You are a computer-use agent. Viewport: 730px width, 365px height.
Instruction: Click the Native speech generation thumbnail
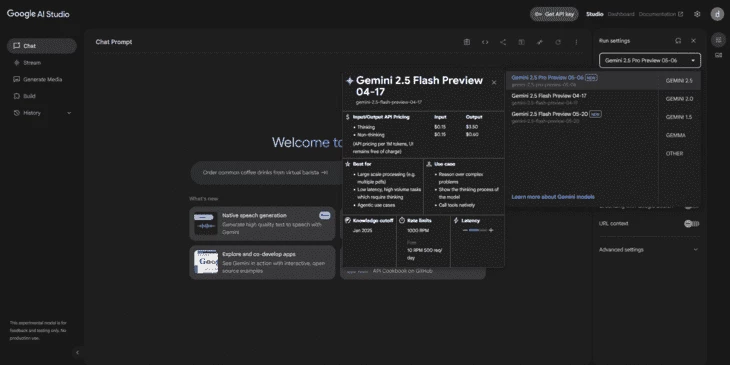(x=205, y=224)
